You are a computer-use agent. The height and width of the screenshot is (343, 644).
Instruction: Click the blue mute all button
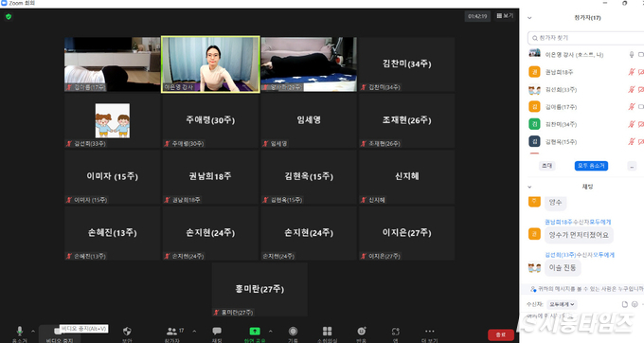pos(591,166)
